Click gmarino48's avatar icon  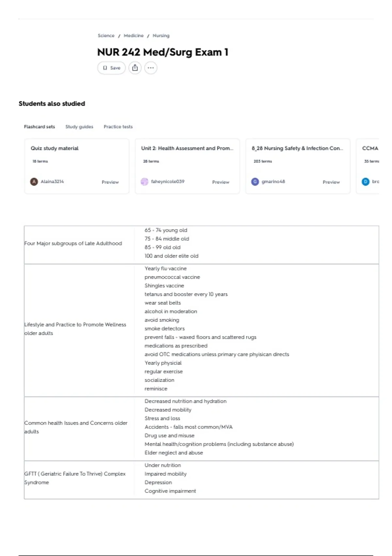[x=255, y=182]
